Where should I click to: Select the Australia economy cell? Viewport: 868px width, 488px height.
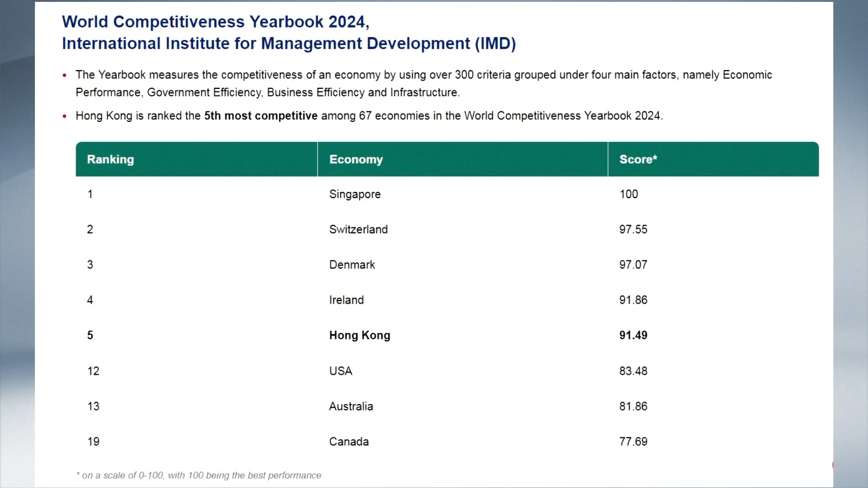[x=351, y=407]
